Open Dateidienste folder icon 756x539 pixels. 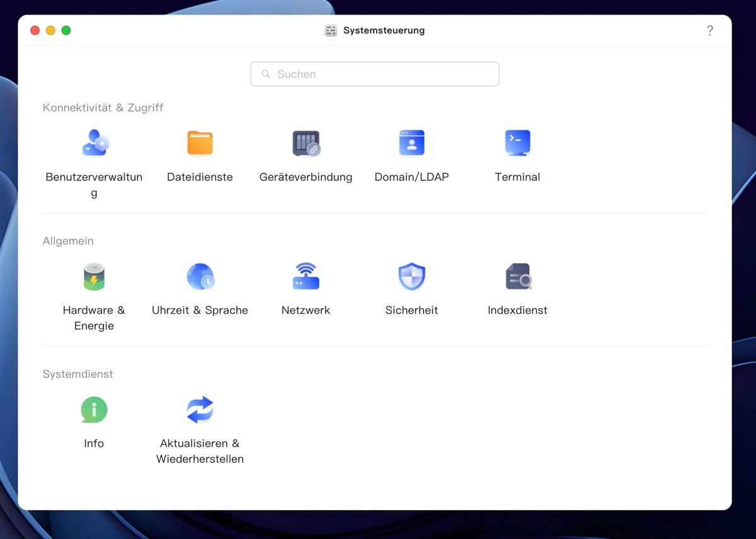pos(200,143)
